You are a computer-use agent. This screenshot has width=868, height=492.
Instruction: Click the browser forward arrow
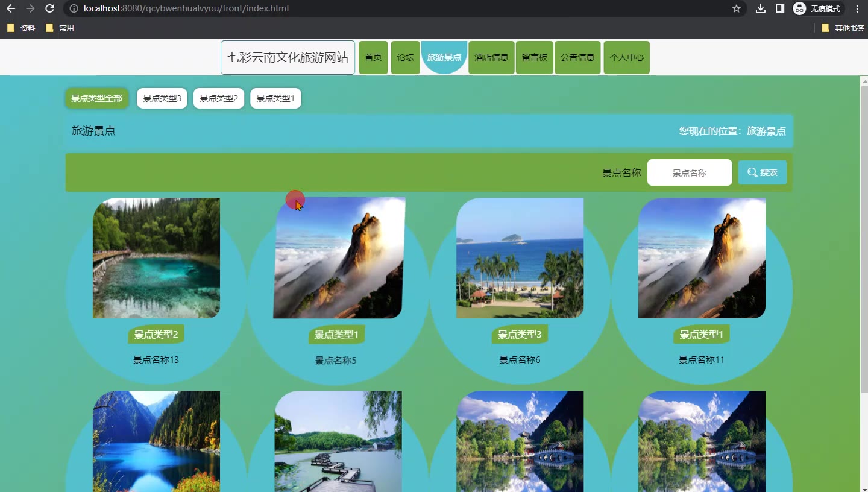tap(31, 8)
